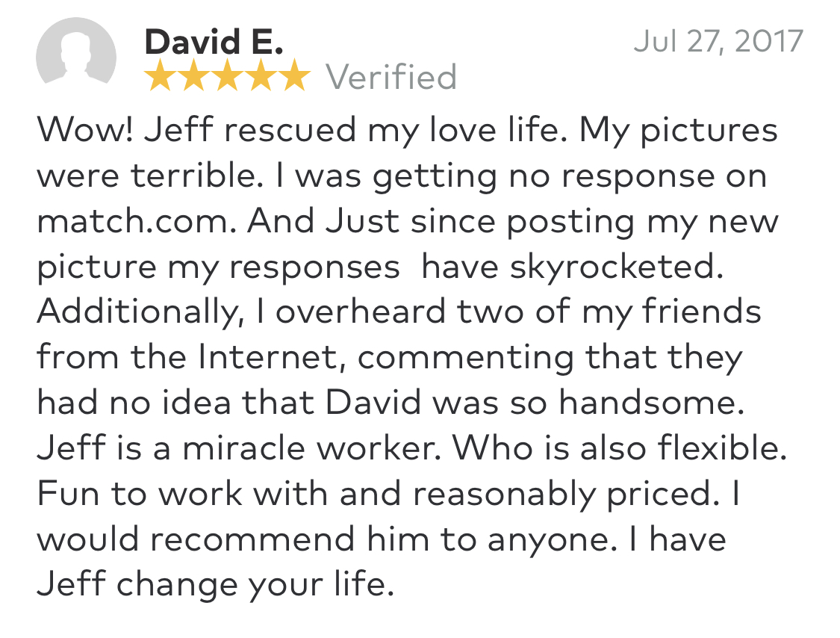Viewport: 840px width, 638px height.
Task: Click the word recommend in the review
Action: point(252,539)
